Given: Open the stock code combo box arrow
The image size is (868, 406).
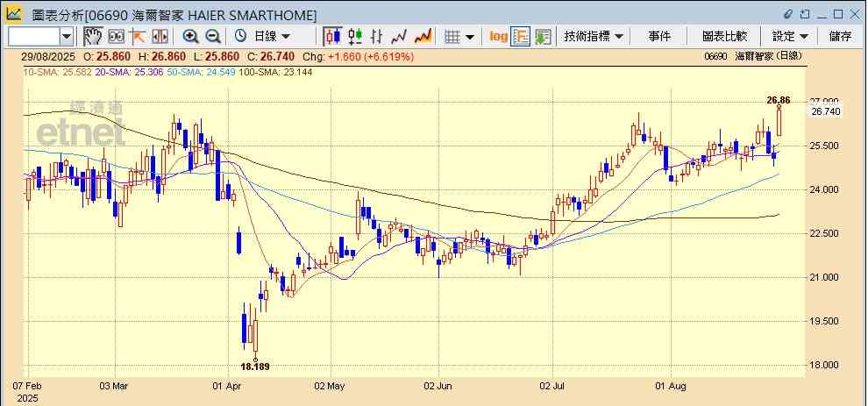Looking at the screenshot, I should pos(67,37).
